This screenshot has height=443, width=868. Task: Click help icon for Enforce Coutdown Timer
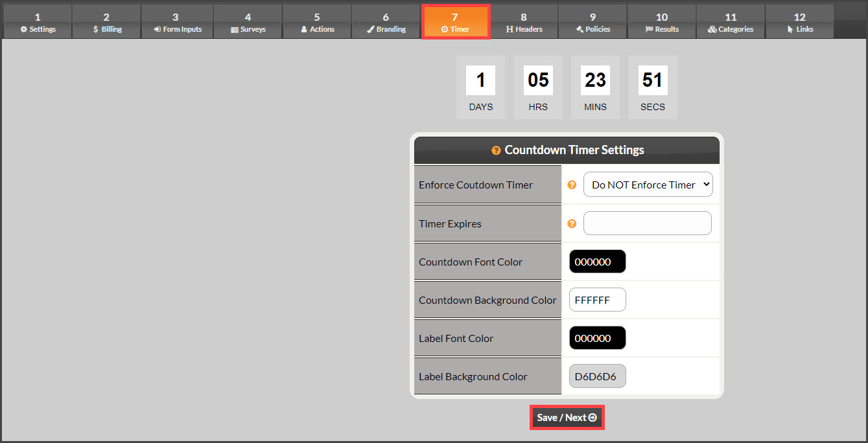click(572, 185)
